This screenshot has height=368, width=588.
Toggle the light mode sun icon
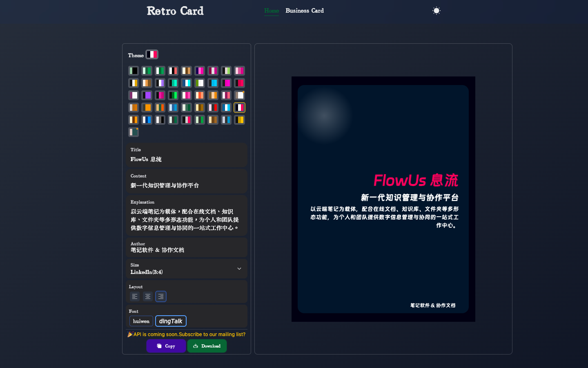[x=437, y=11]
